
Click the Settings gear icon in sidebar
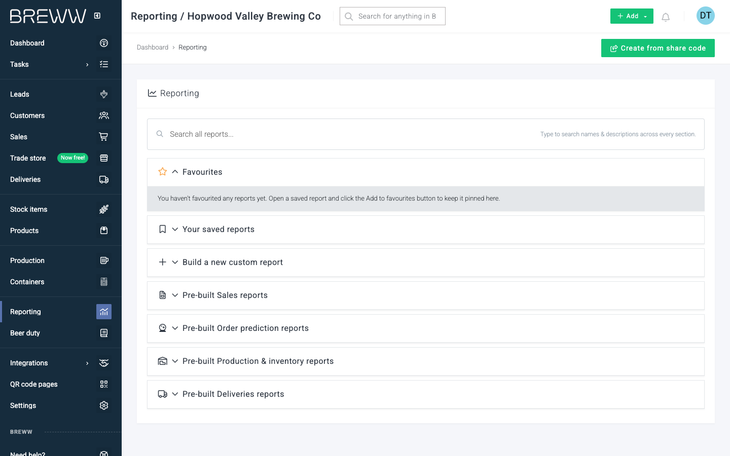coord(104,406)
